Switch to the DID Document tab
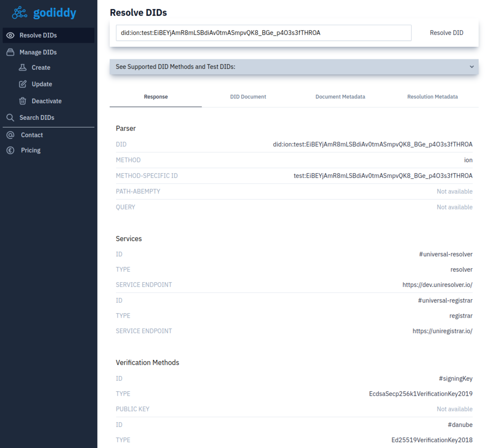This screenshot has height=448, width=486. pyautogui.click(x=248, y=97)
